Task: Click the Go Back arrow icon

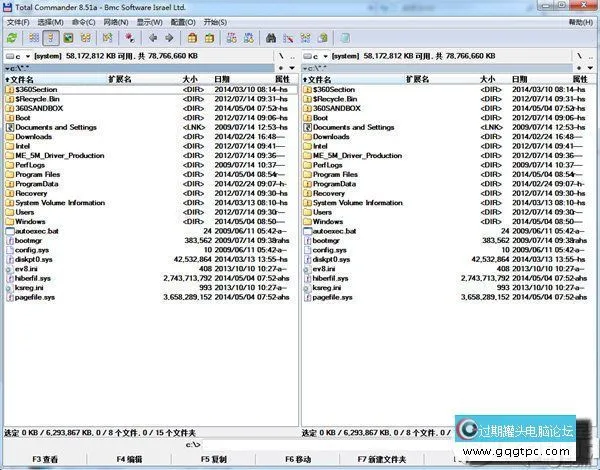Action: pos(153,38)
